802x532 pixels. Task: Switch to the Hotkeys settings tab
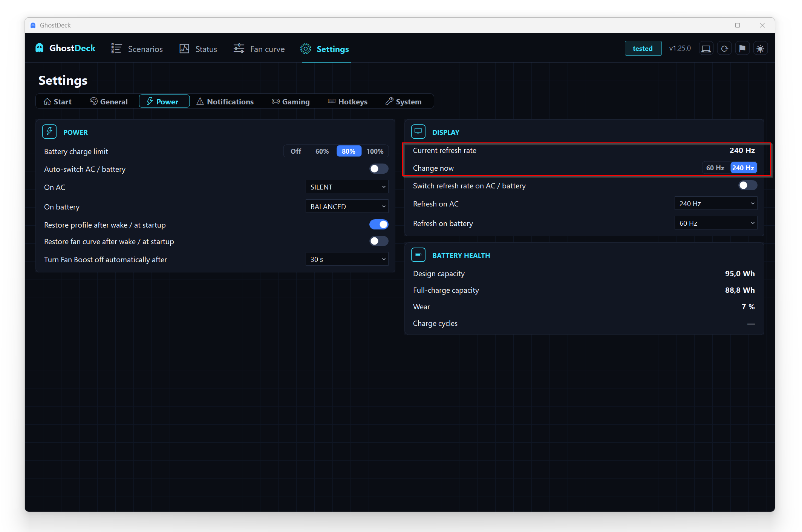347,102
